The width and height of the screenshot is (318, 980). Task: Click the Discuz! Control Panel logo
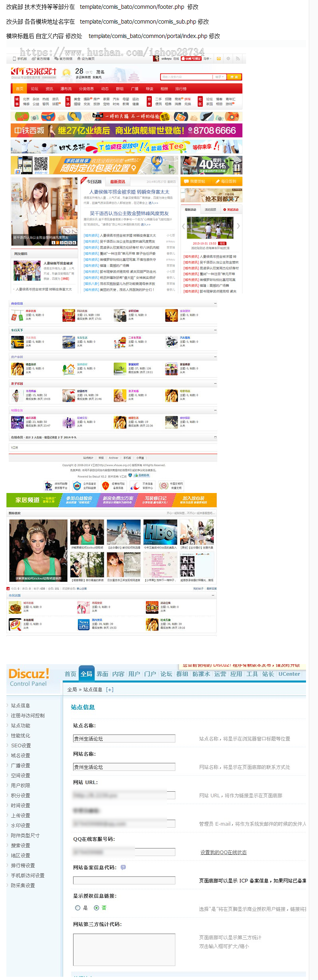[x=29, y=677]
